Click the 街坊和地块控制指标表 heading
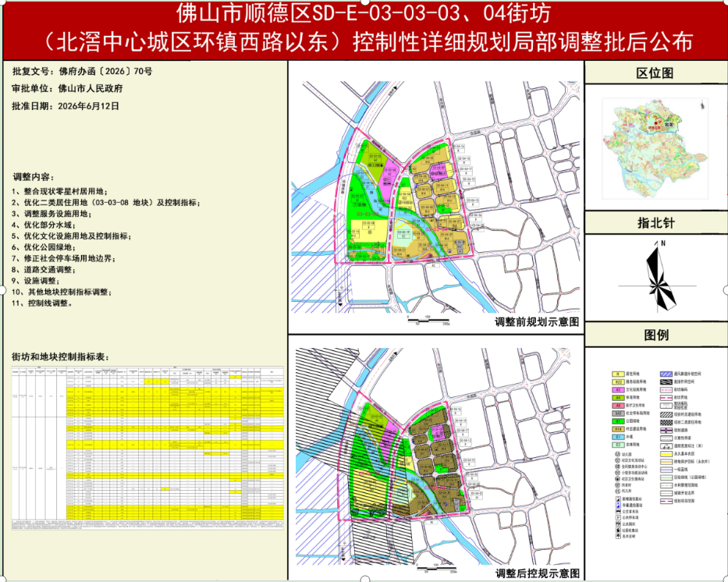Screen dimensions: 728x582 pos(60,357)
